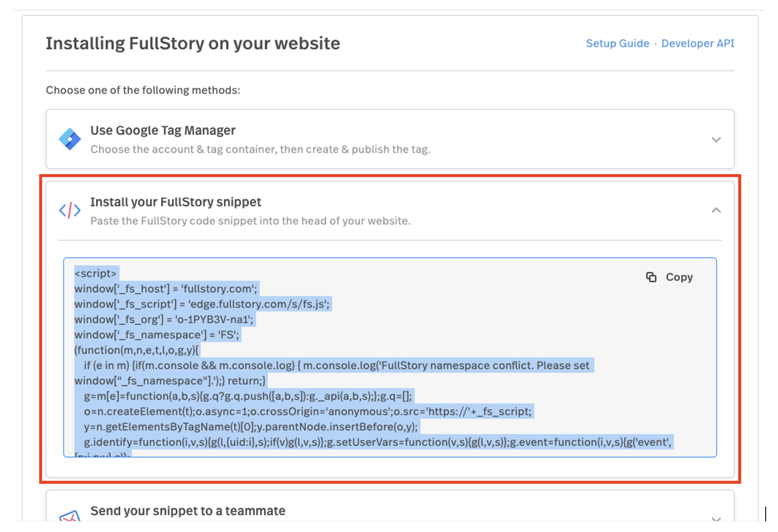Screen dimensions: 778x532
Task: Click the y=n.getElementsByTagName(t)[0] code line
Action: click(x=251, y=427)
